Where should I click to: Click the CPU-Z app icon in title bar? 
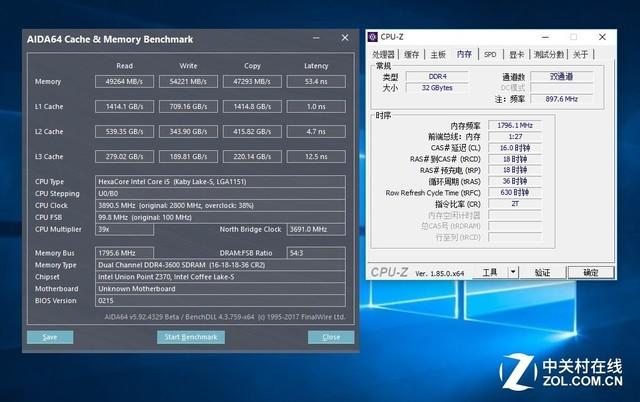point(373,36)
